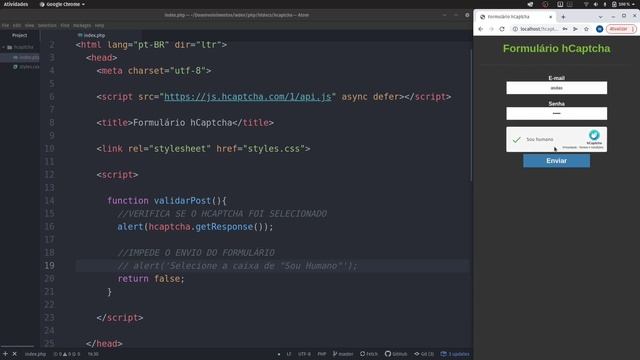Share this page icon in Chrome address bar
Screen dimensions: 640x360
576,29
